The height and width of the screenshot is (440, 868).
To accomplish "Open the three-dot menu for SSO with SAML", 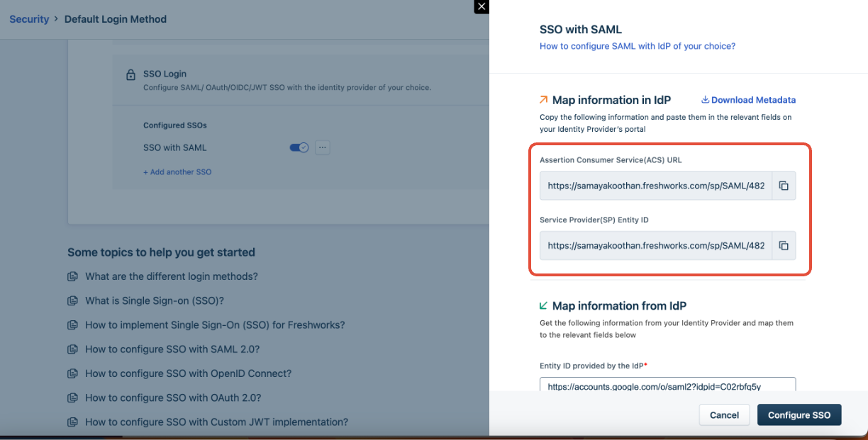I will coord(323,147).
